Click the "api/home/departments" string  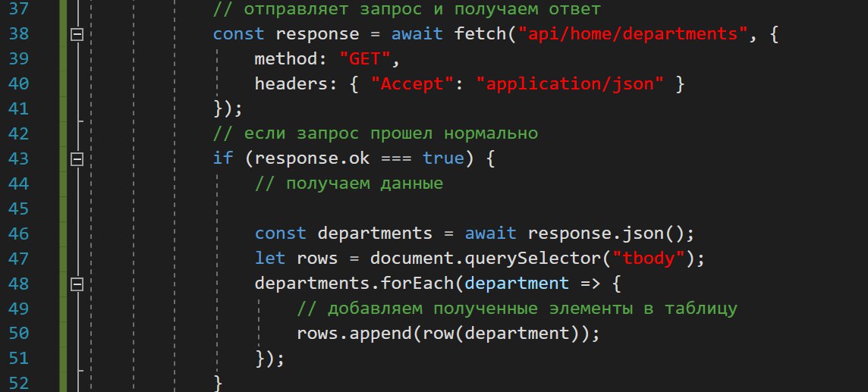click(x=633, y=34)
